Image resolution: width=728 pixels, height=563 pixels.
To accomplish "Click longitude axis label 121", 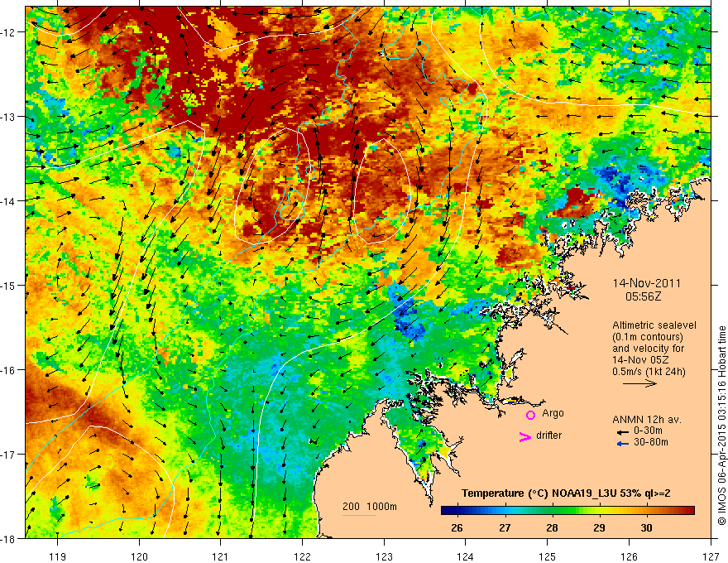I will [x=221, y=556].
